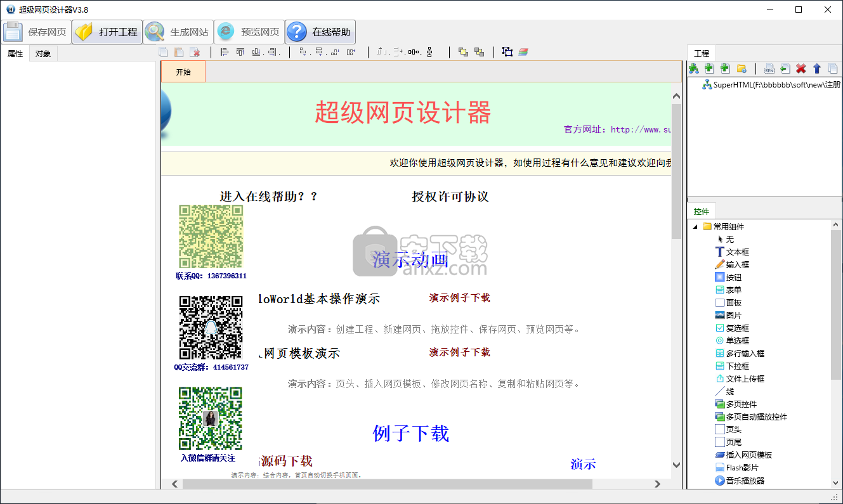The image size is (843, 504).
Task: Generate the site via 生成网站
Action: coord(178,32)
